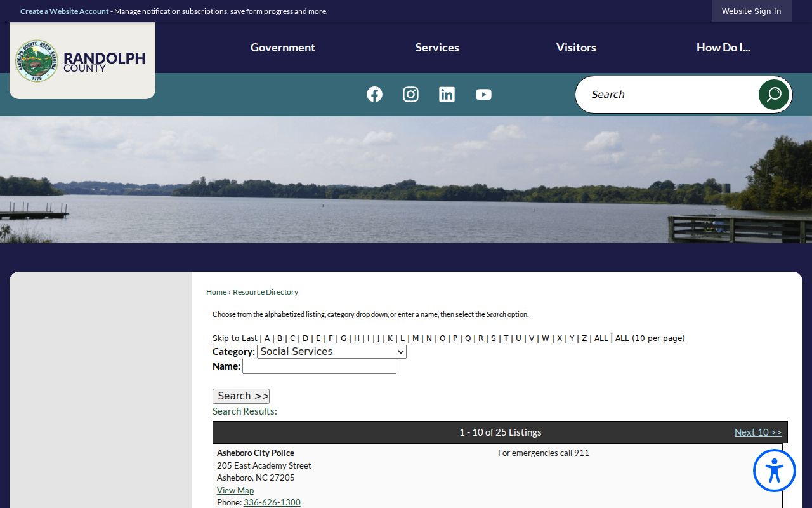Open the How Do I... menu

click(723, 47)
